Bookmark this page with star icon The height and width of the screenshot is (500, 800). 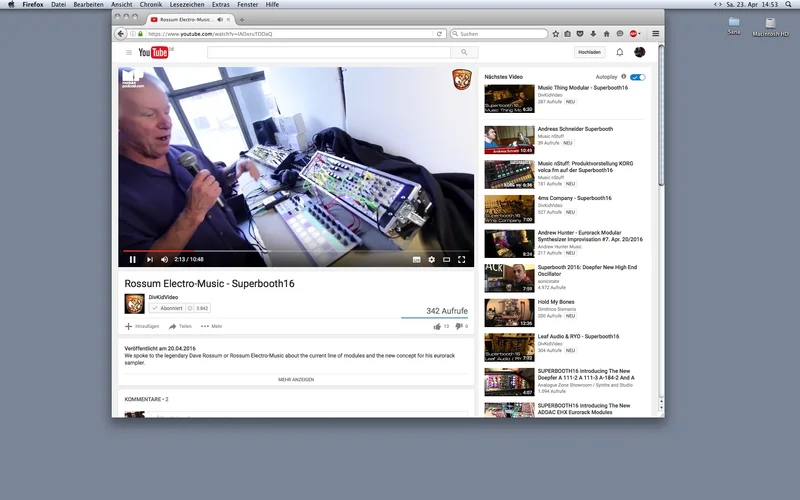tap(556, 34)
